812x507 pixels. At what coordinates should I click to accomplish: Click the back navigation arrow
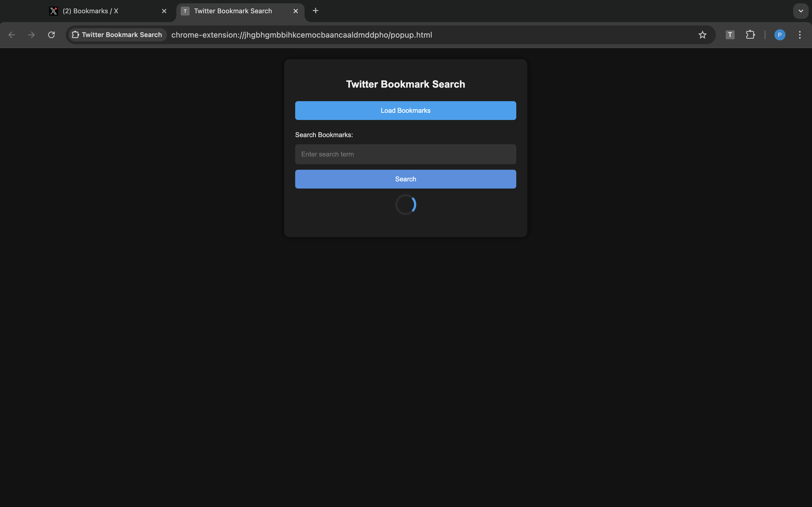pos(12,35)
